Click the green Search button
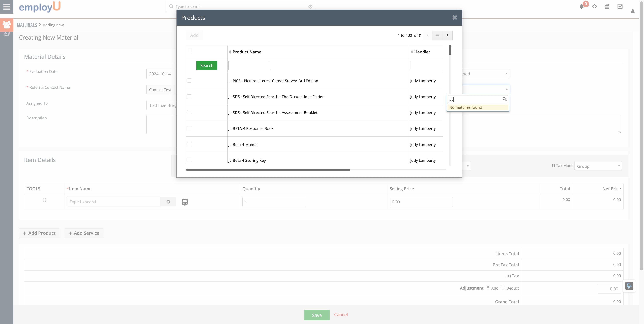The image size is (644, 324). pyautogui.click(x=206, y=65)
